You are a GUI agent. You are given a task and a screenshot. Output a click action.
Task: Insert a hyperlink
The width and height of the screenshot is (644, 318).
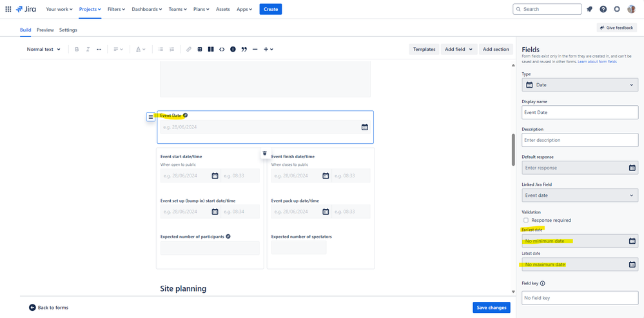[188, 49]
